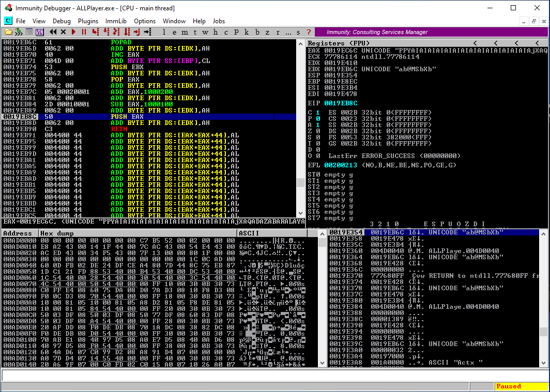Close the debugged program with the X icon
This screenshot has height=392, width=550.
(x=63, y=32)
